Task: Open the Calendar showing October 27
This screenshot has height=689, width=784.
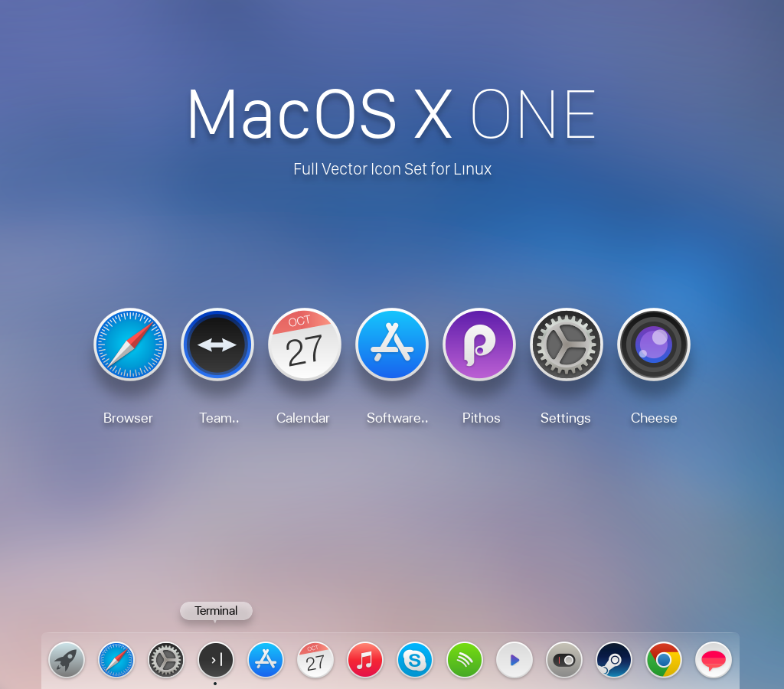Action: point(304,344)
